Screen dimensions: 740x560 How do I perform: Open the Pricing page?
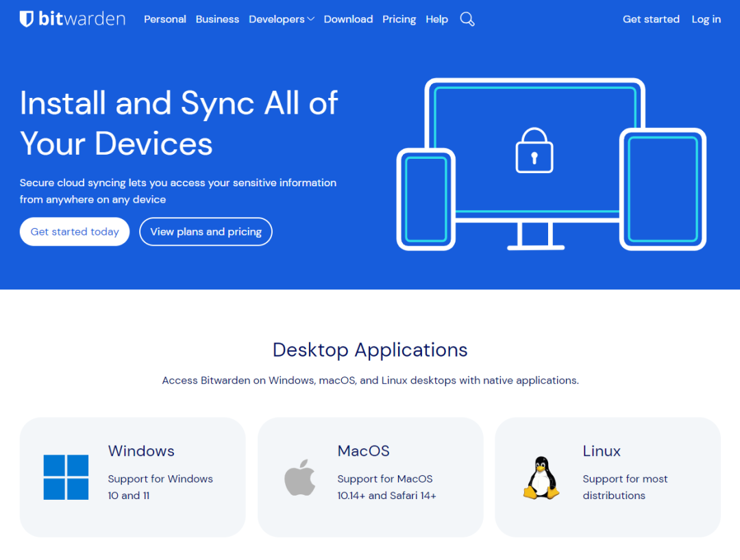pos(399,19)
